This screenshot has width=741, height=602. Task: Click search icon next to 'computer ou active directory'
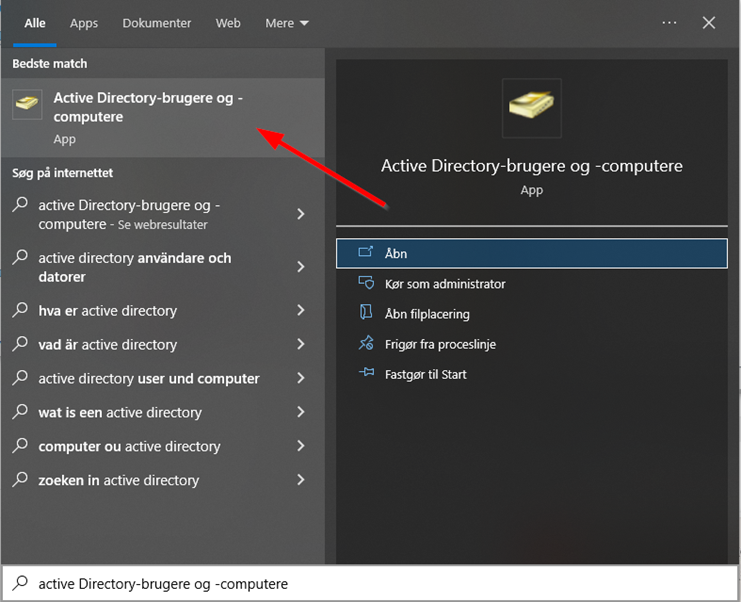(20, 446)
